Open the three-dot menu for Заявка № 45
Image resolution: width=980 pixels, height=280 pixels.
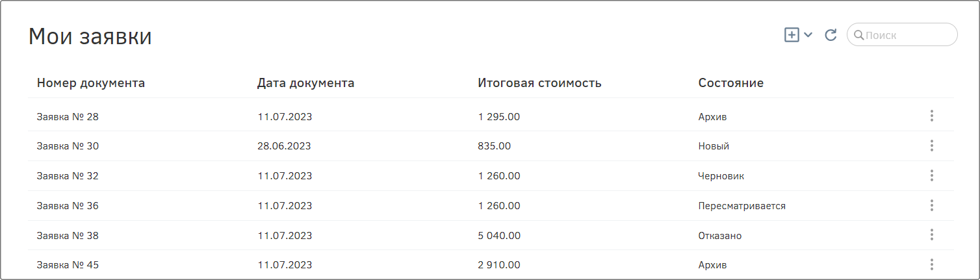932,264
